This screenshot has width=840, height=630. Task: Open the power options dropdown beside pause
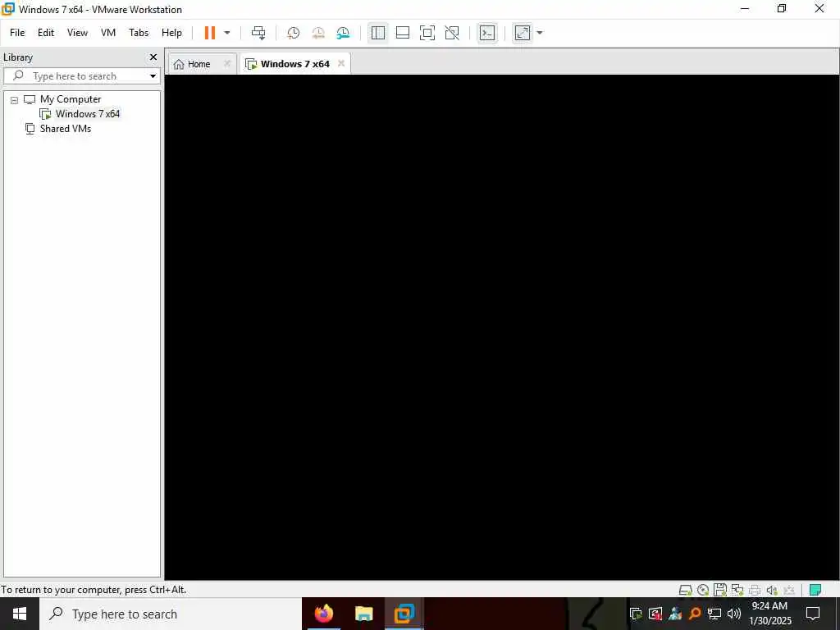tap(227, 33)
